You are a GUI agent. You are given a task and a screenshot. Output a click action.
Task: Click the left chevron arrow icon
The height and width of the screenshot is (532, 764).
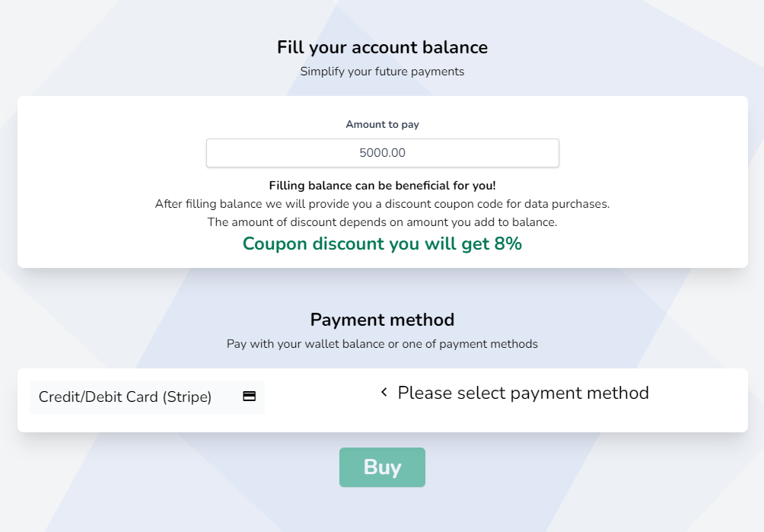(384, 393)
